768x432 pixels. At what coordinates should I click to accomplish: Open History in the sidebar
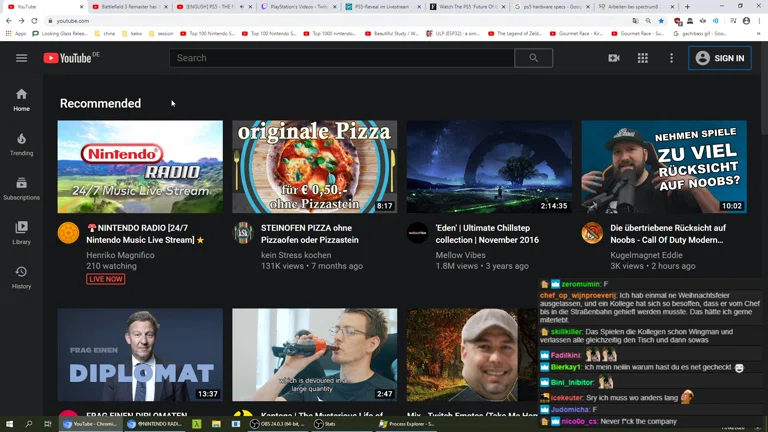(21, 277)
